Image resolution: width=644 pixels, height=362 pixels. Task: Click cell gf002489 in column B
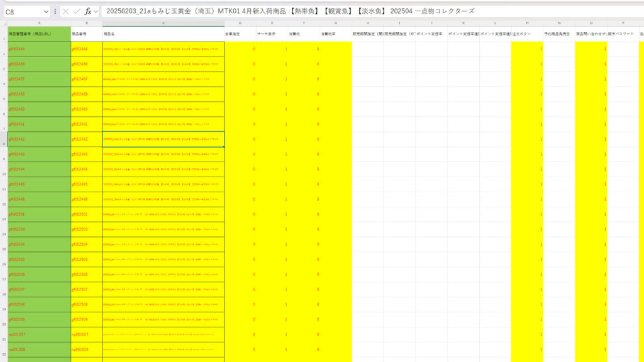87,109
